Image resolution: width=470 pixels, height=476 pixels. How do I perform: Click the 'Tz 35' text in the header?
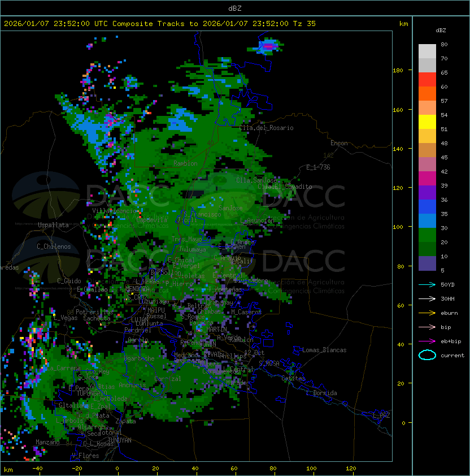click(304, 24)
